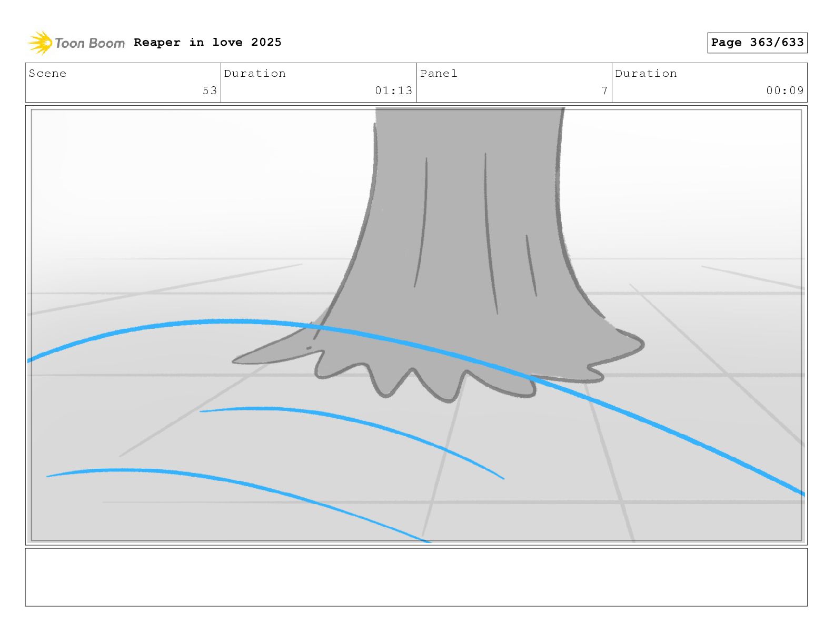This screenshot has width=834, height=644.
Task: Click the Toon Boom logo
Action: click(76, 43)
